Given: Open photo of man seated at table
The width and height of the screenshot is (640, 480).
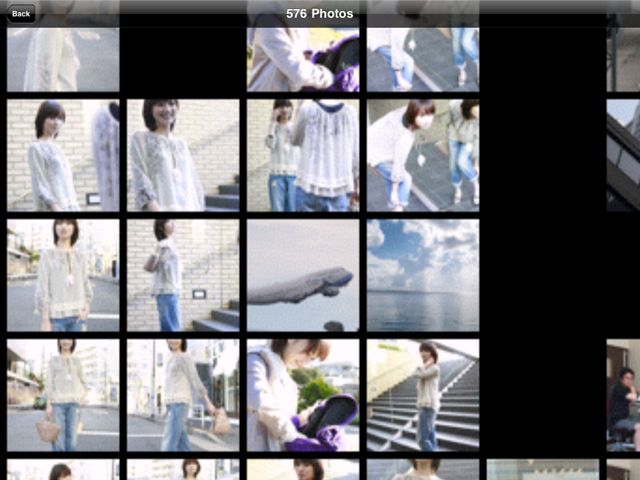Looking at the screenshot, I should 623,396.
